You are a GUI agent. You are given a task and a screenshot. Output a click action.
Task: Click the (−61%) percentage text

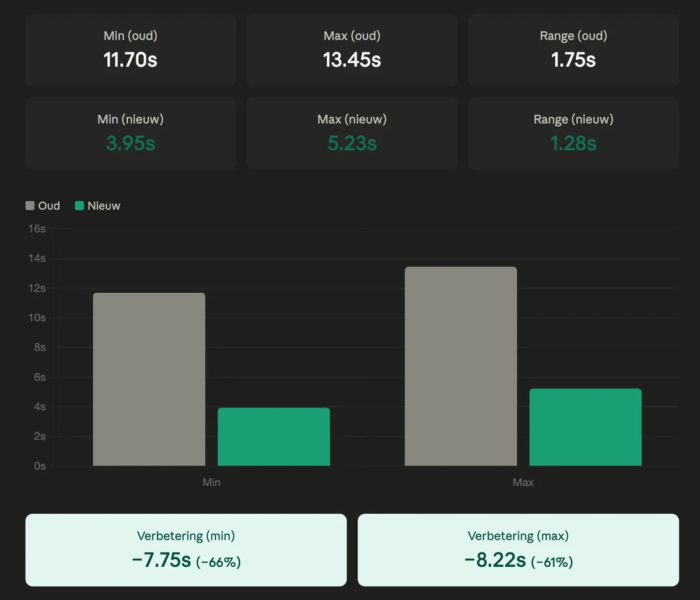pos(552,562)
